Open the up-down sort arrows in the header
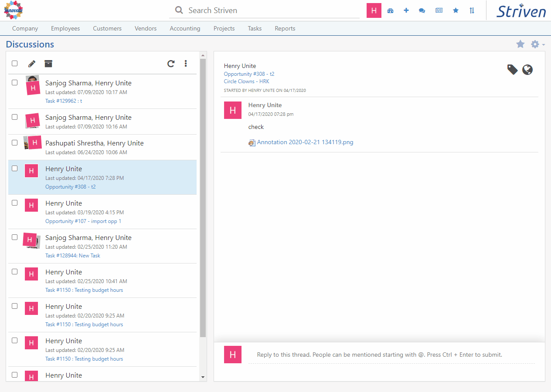Image resolution: width=551 pixels, height=392 pixels. pos(472,10)
